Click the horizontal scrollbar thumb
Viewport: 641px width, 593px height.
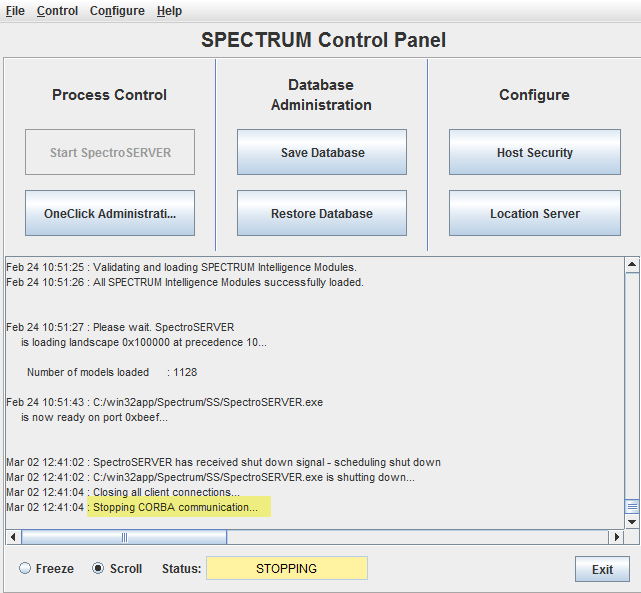tap(124, 537)
